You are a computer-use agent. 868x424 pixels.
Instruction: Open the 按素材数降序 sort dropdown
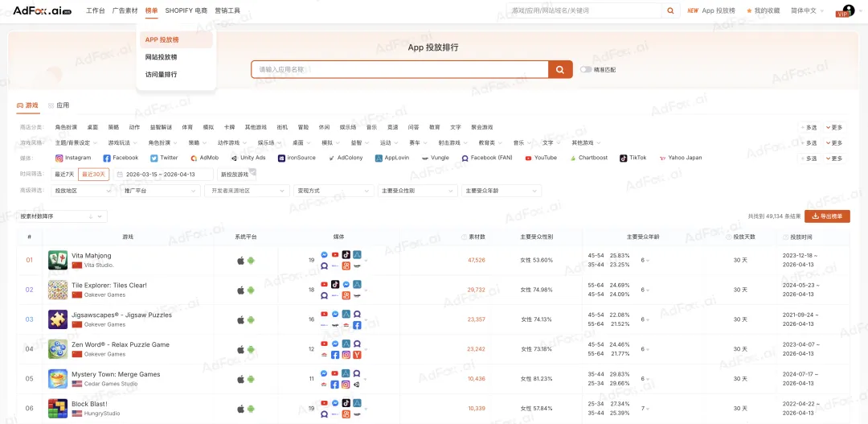pyautogui.click(x=63, y=216)
